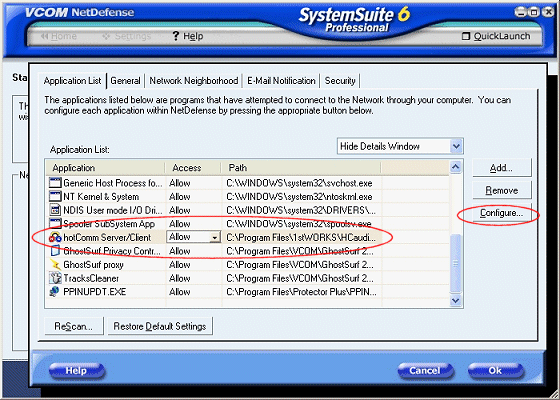
Task: Click the NDIS User mode I/O Driver icon
Action: point(55,210)
